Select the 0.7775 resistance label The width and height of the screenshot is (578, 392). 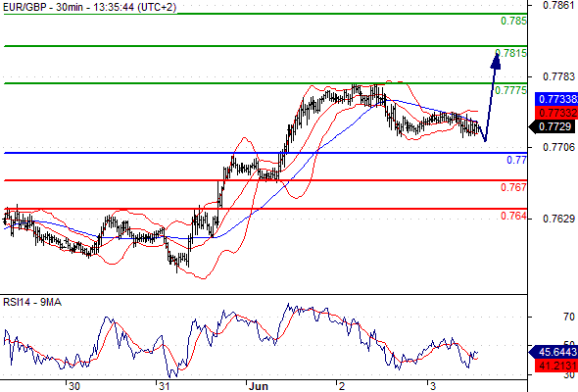tap(511, 90)
